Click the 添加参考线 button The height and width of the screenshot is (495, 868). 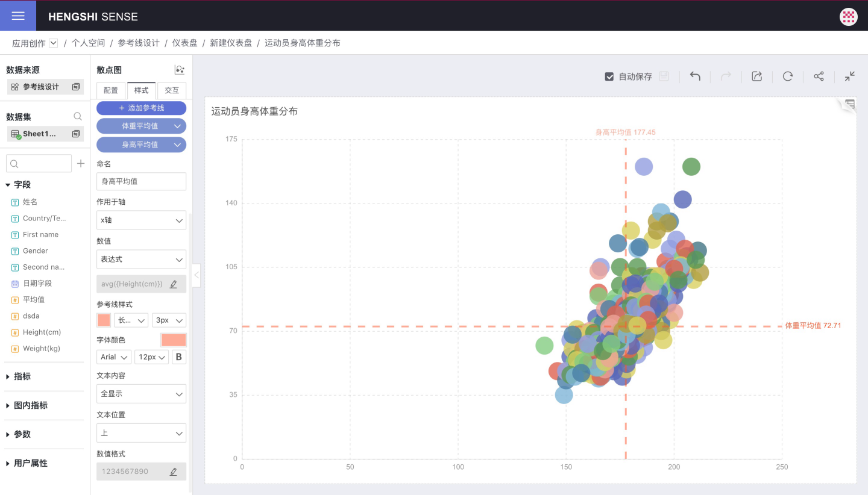[x=141, y=108]
